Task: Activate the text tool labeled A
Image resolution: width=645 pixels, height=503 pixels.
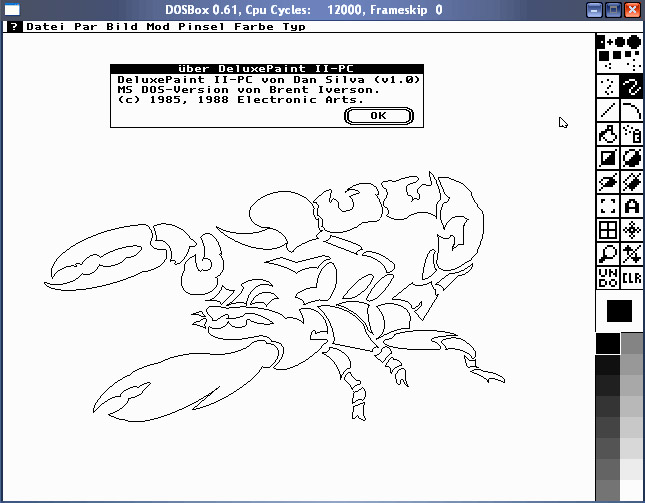Action: point(631,206)
